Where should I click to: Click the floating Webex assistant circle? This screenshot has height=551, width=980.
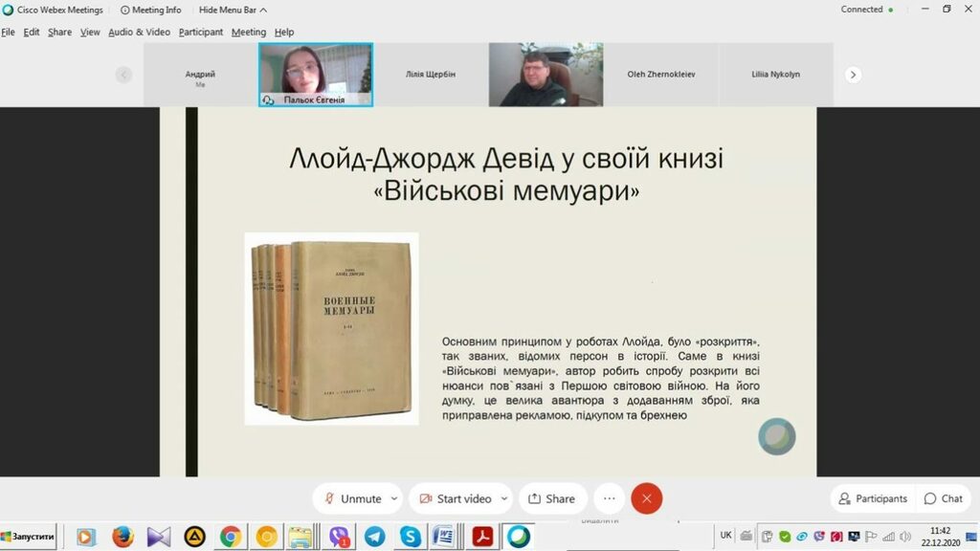pos(777,436)
